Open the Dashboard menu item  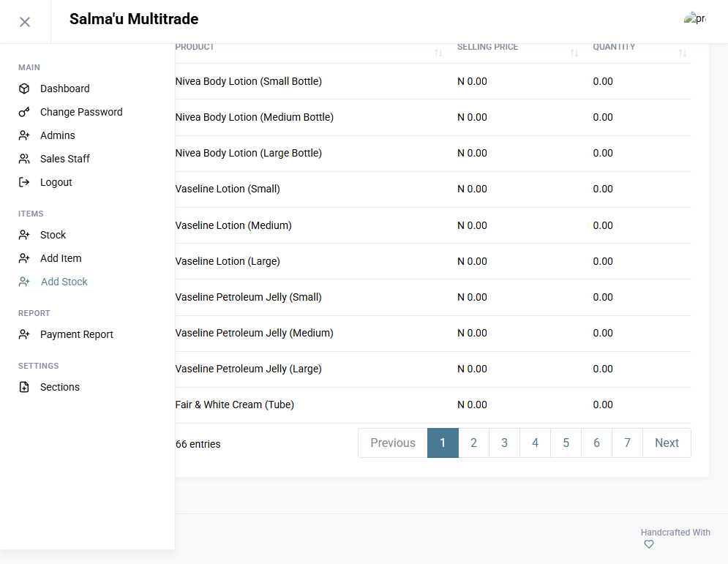coord(65,89)
